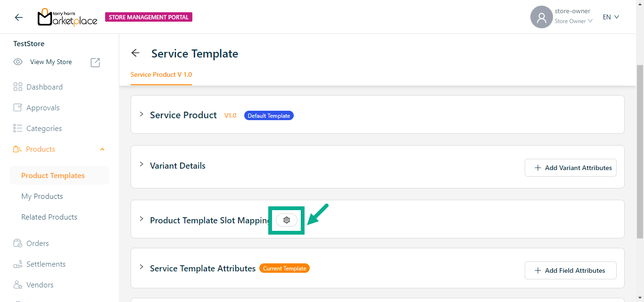Open the Product Template Slot Mapping gear settings
The image size is (644, 302).
[287, 220]
